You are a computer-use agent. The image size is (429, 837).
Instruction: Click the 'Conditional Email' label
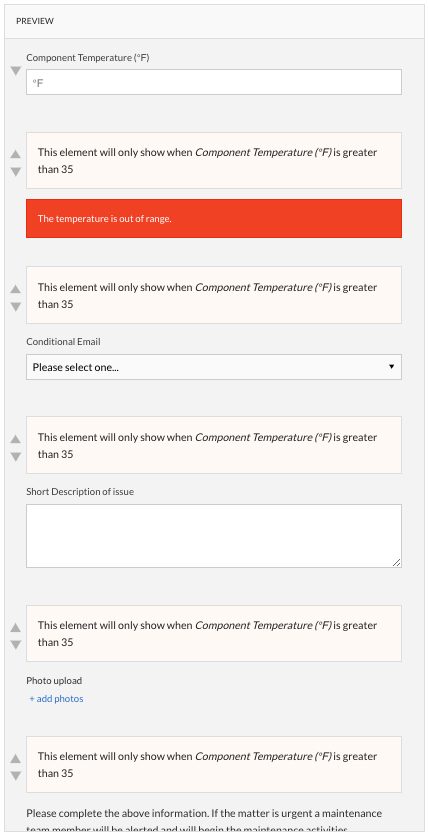pos(63,342)
